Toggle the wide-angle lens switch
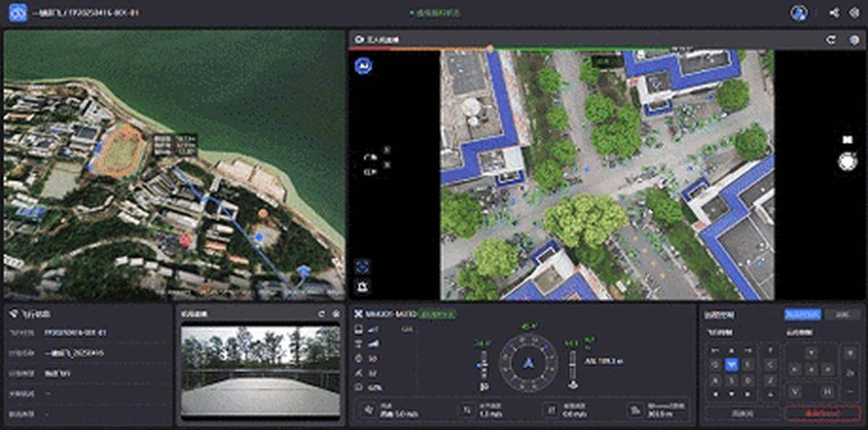The height and width of the screenshot is (430, 868). point(386,151)
